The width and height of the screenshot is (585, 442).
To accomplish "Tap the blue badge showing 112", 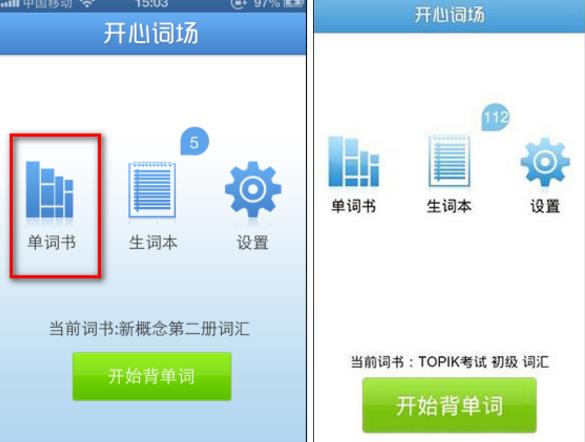I will [x=495, y=117].
